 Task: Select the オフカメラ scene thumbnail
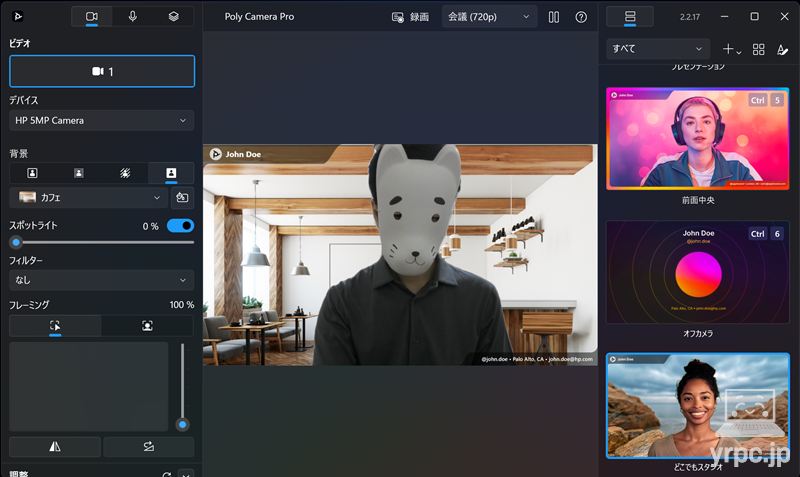tap(698, 272)
